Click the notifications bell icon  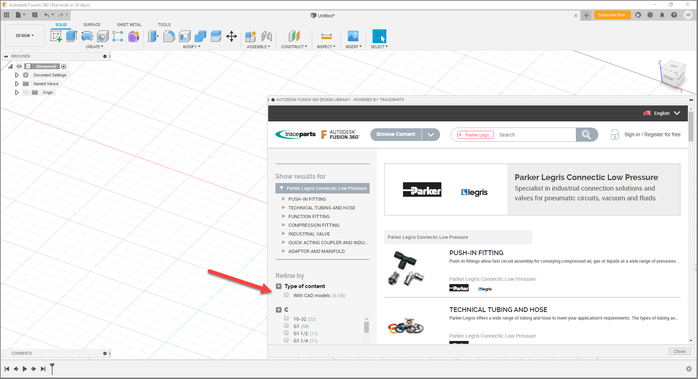click(662, 15)
